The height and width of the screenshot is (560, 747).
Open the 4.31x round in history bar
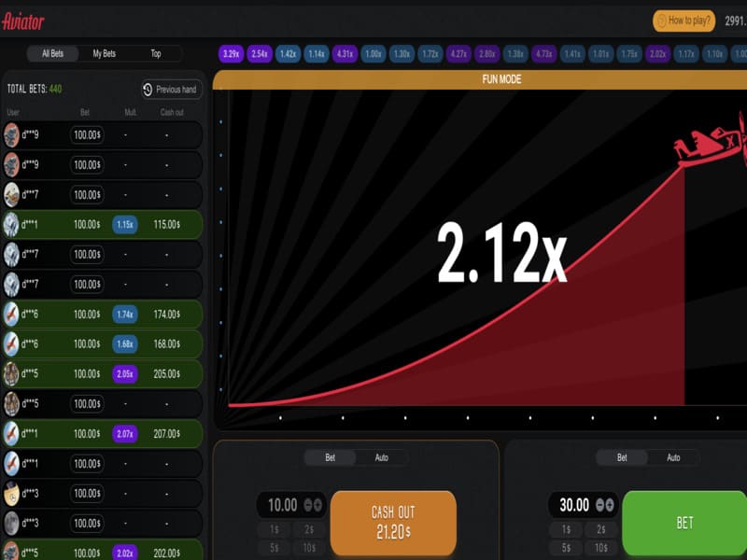[x=345, y=54]
